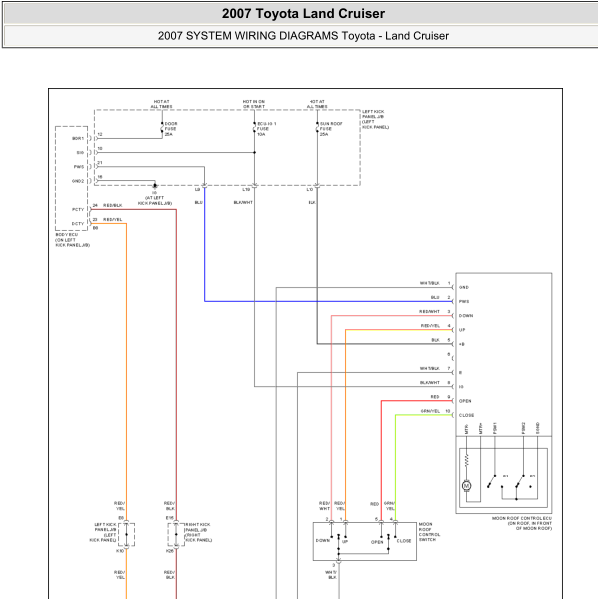This screenshot has height=599, width=598.
Task: Select the 'ECU-IG 1 FUSE 10A' label
Action: (x=266, y=129)
